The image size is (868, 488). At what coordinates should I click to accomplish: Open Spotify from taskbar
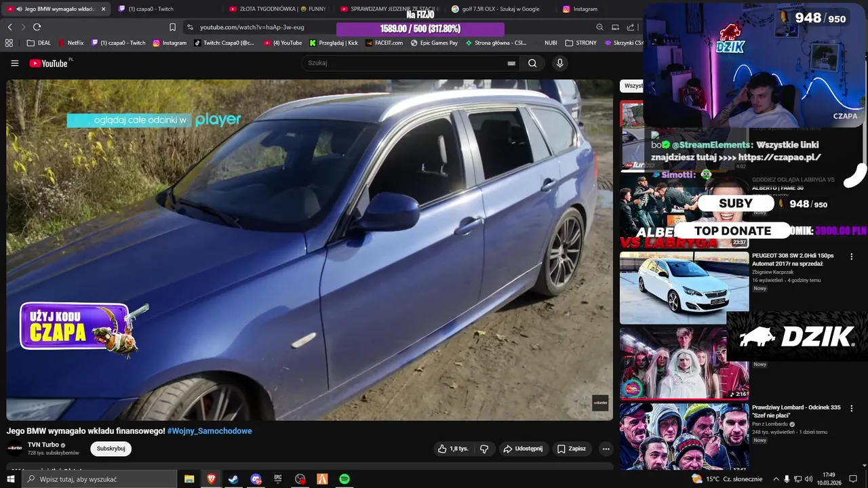click(344, 479)
